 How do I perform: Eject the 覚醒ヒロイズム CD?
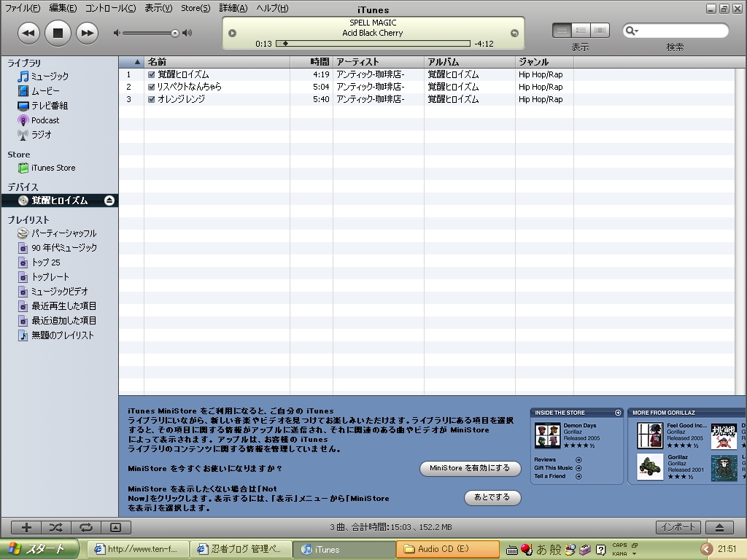point(109,201)
